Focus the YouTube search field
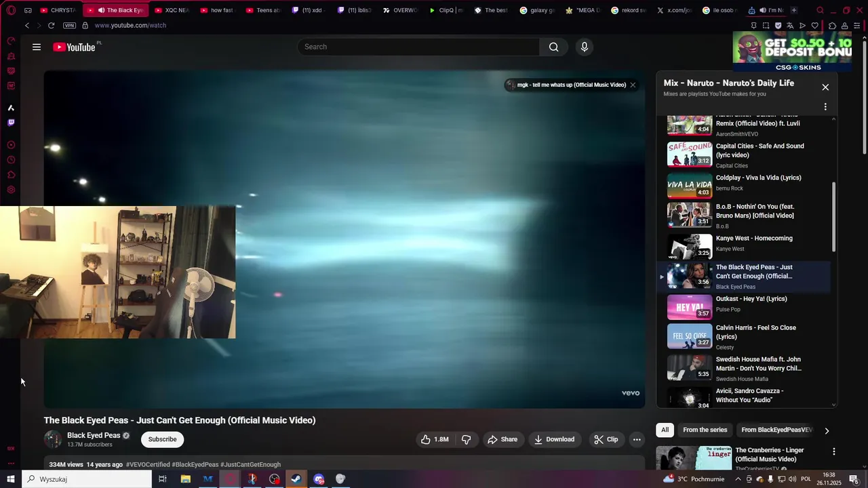 tap(418, 47)
